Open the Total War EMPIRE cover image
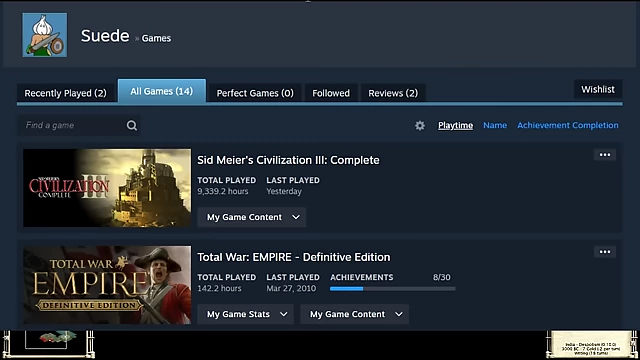Viewport: 640px width, 360px height. point(107,285)
